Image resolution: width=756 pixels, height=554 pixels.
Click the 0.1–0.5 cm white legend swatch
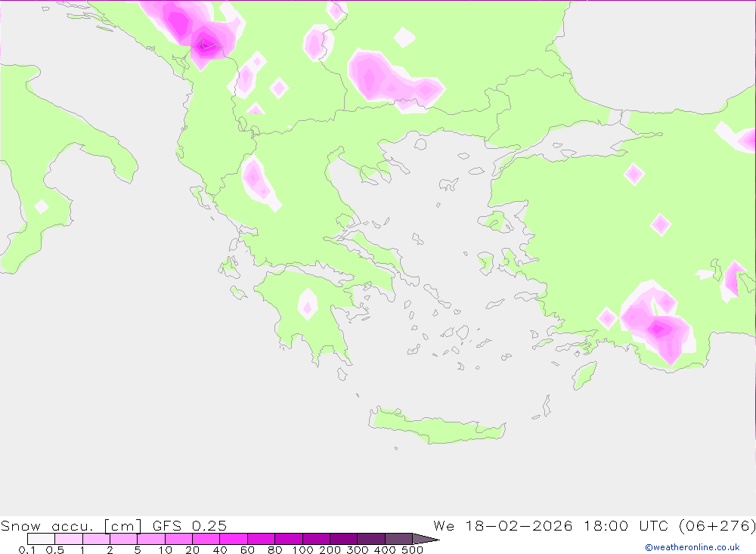(x=41, y=539)
